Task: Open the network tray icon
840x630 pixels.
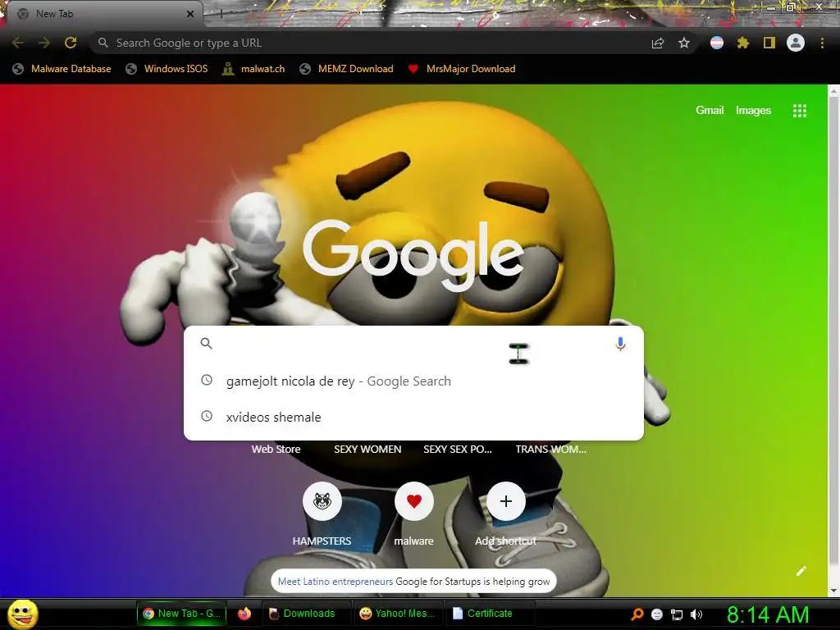Action: (x=677, y=614)
